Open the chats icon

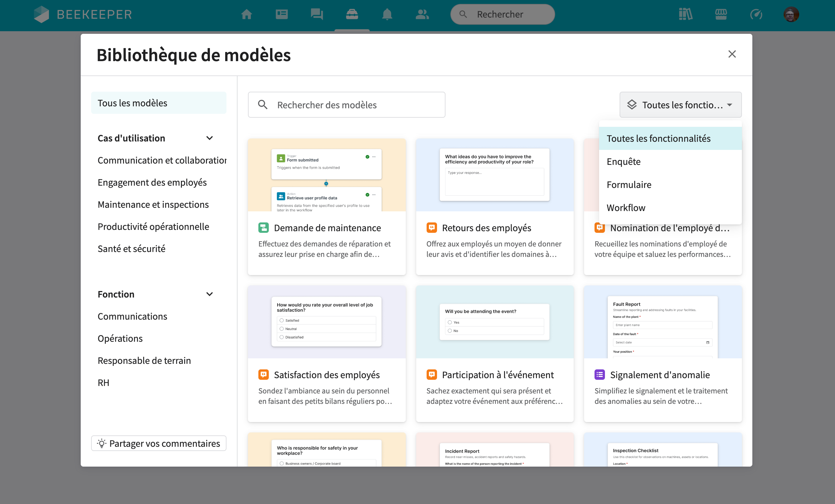[x=317, y=14]
